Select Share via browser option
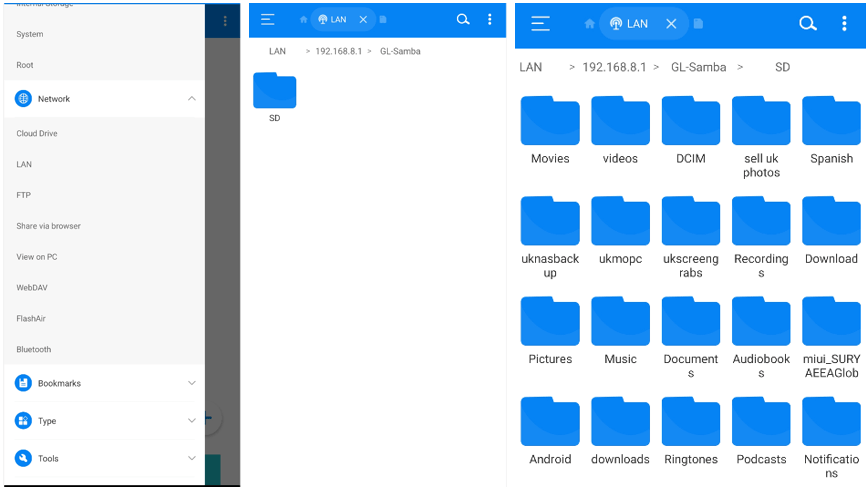The width and height of the screenshot is (866, 494). [48, 226]
